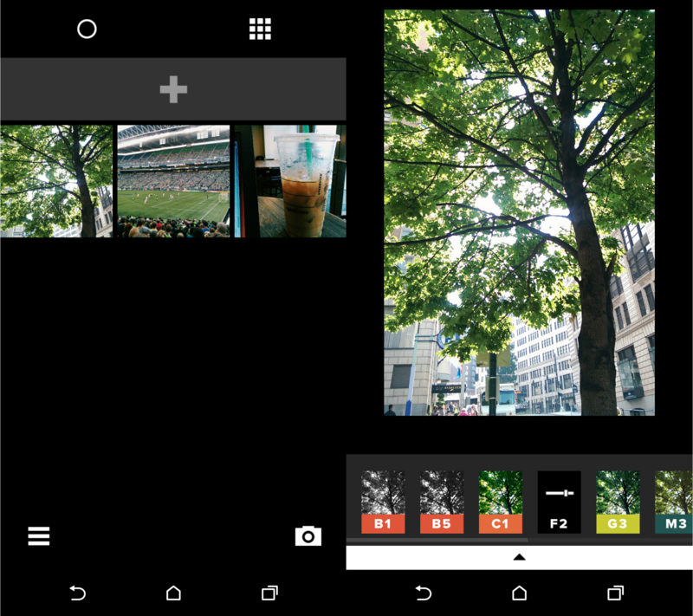Image resolution: width=693 pixels, height=616 pixels.
Task: Open the grid view icon at top right
Action: (x=260, y=29)
